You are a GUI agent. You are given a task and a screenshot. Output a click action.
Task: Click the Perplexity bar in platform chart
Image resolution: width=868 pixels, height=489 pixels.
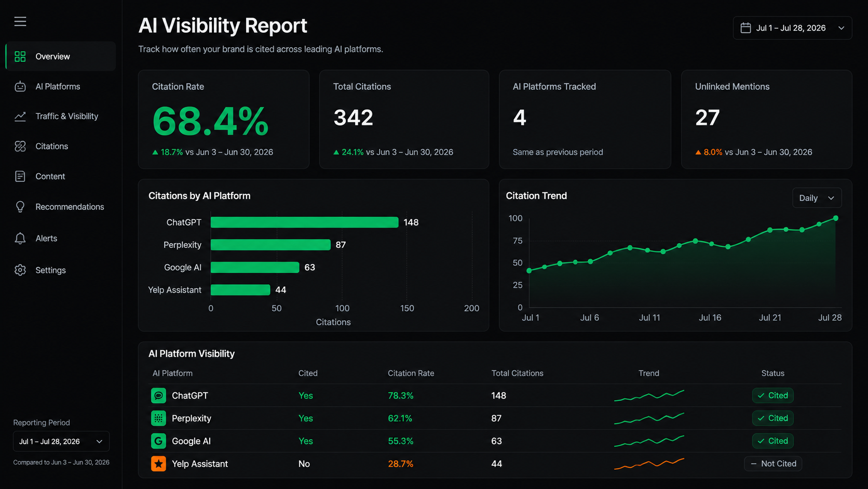tap(270, 245)
